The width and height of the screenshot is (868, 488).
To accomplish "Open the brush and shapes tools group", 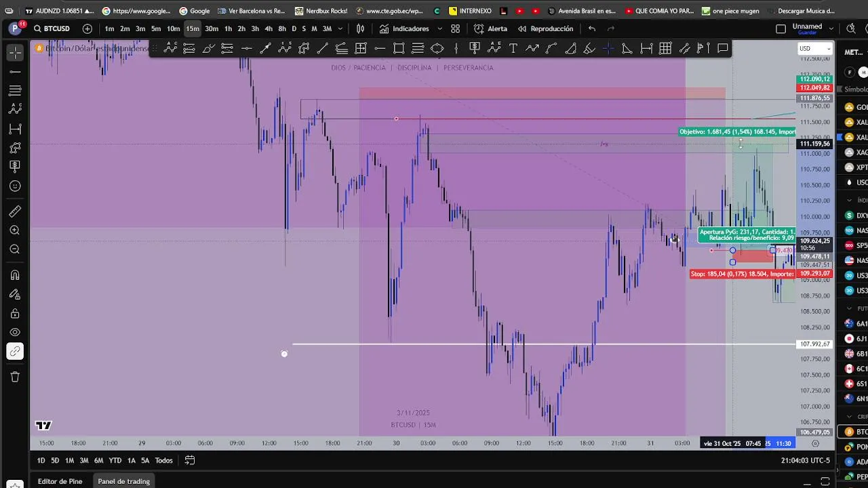I will click(15, 148).
